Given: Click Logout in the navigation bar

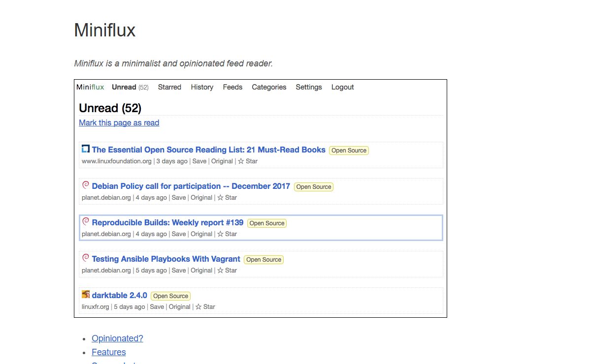Looking at the screenshot, I should [342, 87].
